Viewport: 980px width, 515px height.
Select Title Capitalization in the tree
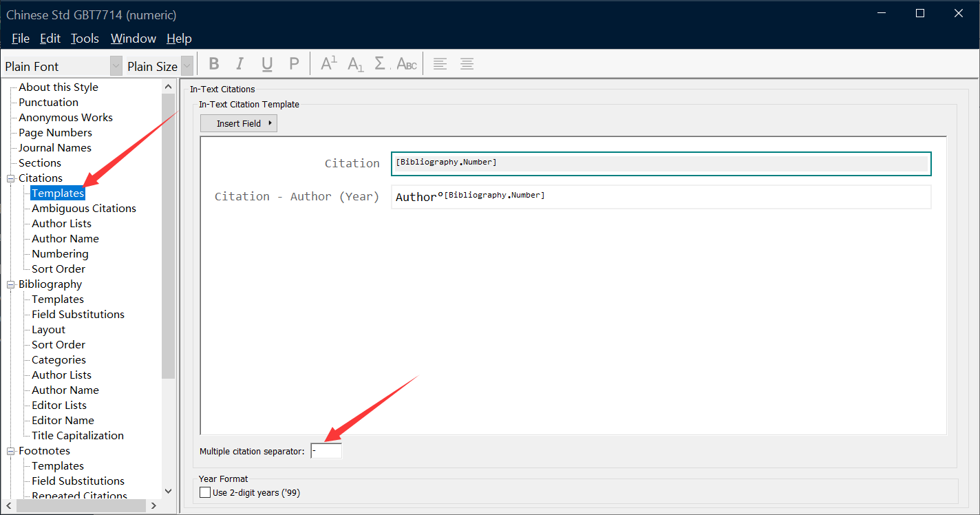point(78,436)
